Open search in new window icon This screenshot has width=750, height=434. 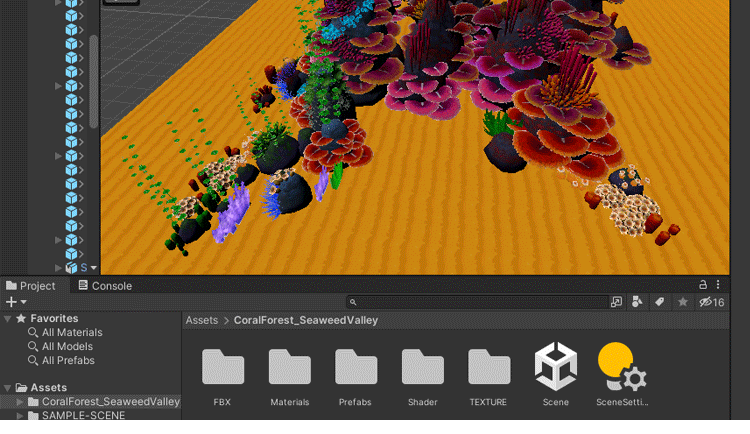[616, 302]
